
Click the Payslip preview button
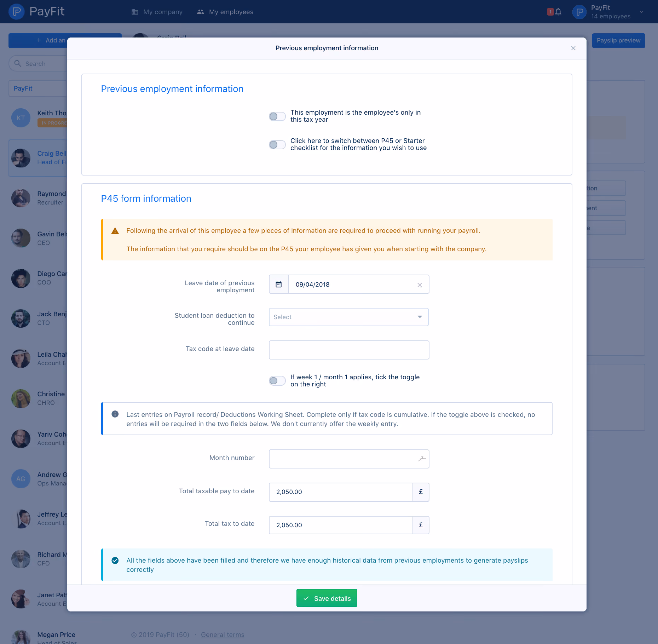tap(619, 41)
